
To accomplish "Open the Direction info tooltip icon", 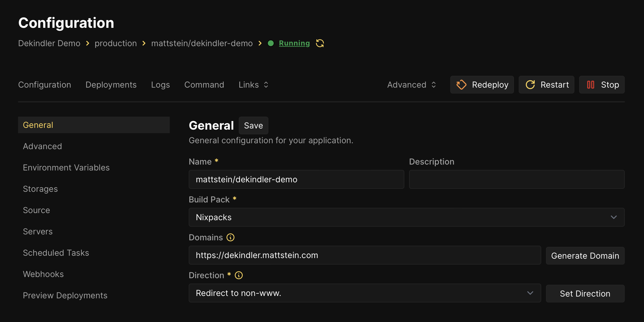I will [x=238, y=275].
